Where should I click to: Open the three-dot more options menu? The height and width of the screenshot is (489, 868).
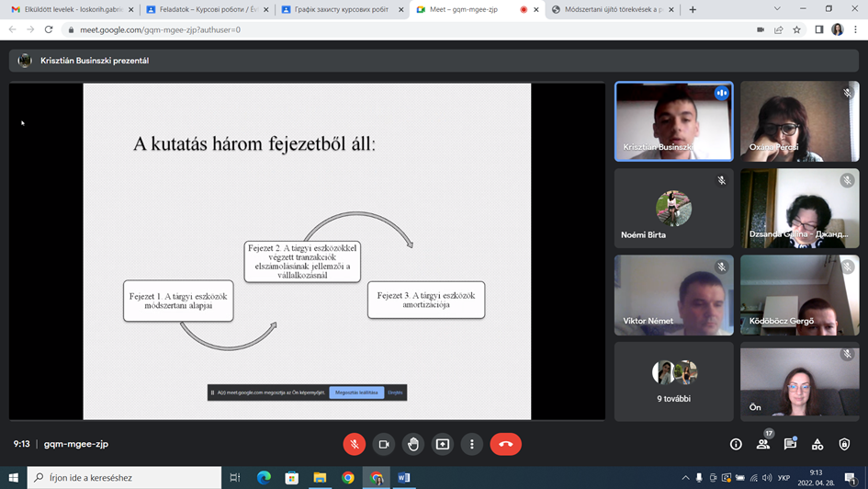(472, 444)
